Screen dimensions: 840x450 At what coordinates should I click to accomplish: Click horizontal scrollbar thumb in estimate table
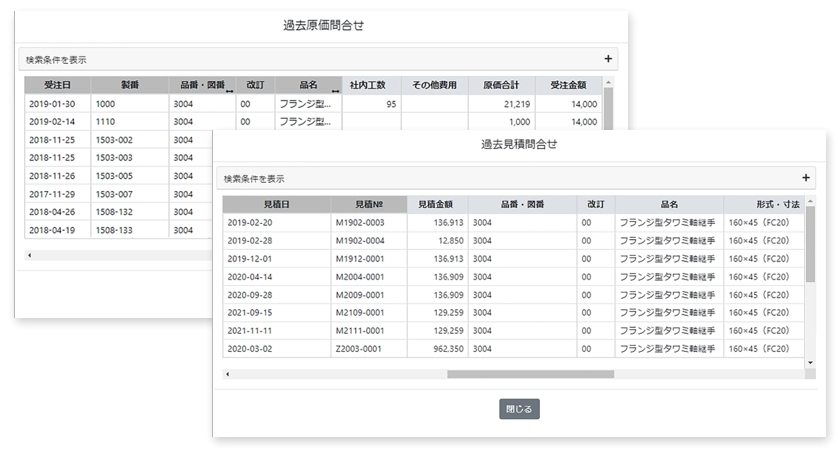tap(530, 374)
